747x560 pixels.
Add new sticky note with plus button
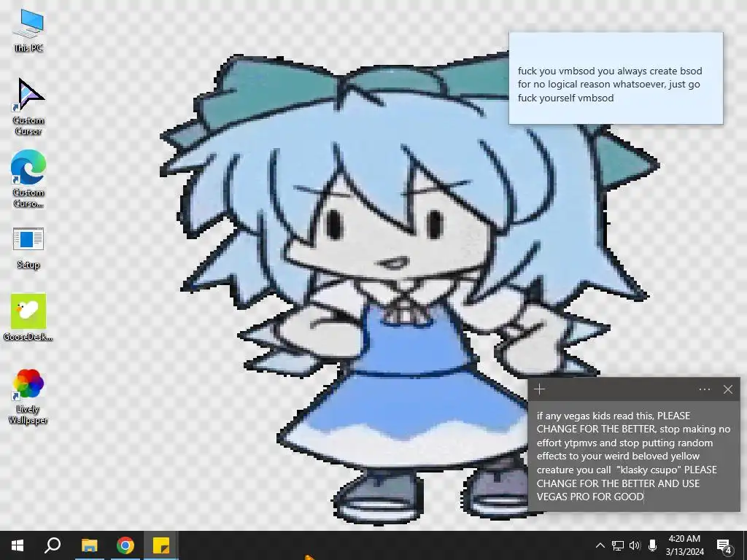[539, 389]
